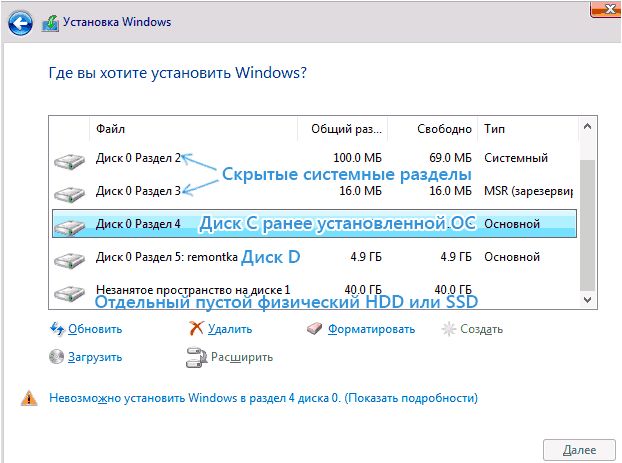Click the Расширить link
Screen dimensions: 622x463
(x=242, y=357)
